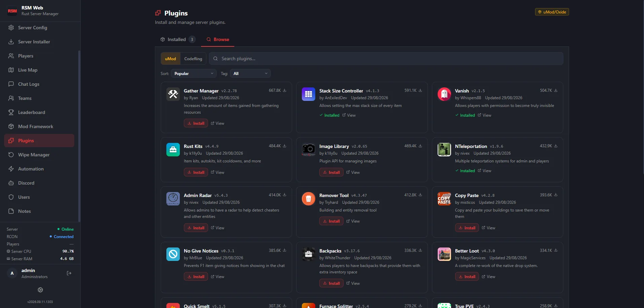The image size is (644, 308).
Task: Click the Stack Size Controller grid icon
Action: 309,94
